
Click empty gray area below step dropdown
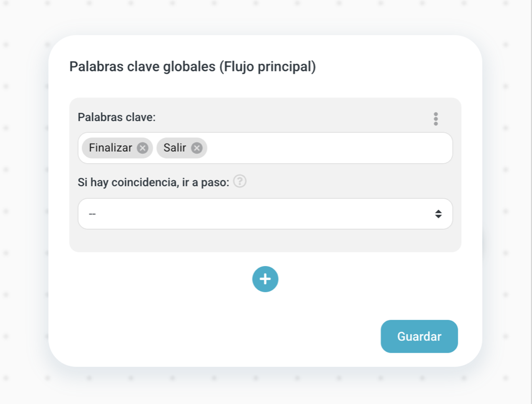coord(265,241)
